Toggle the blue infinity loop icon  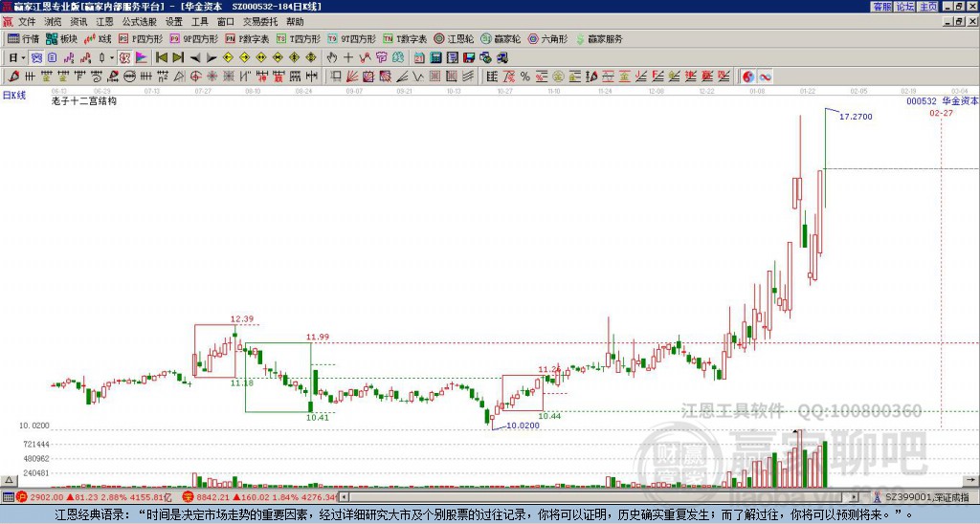click(765, 76)
